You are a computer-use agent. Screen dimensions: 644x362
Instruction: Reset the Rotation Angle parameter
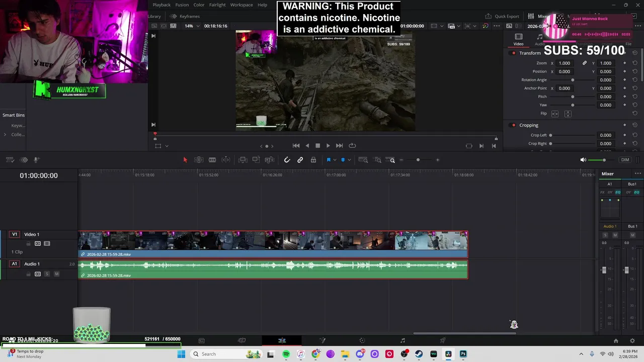click(635, 80)
